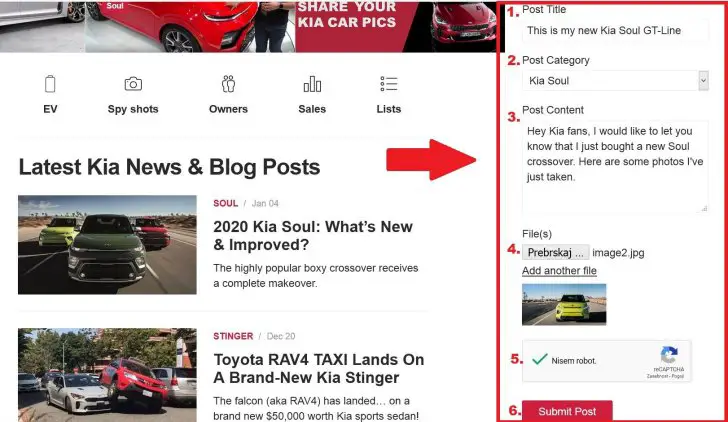Open the 2020 Kia Soul article headline
728x422 pixels.
313,235
